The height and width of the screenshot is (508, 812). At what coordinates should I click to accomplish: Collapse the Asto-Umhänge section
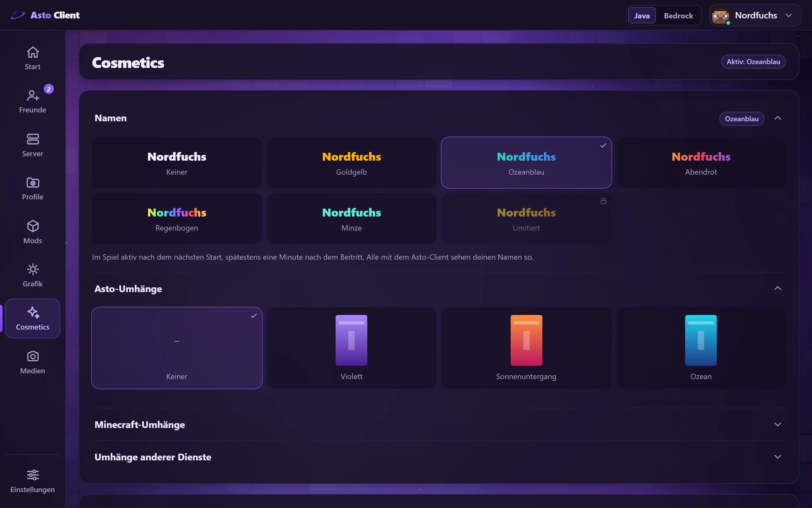(777, 288)
